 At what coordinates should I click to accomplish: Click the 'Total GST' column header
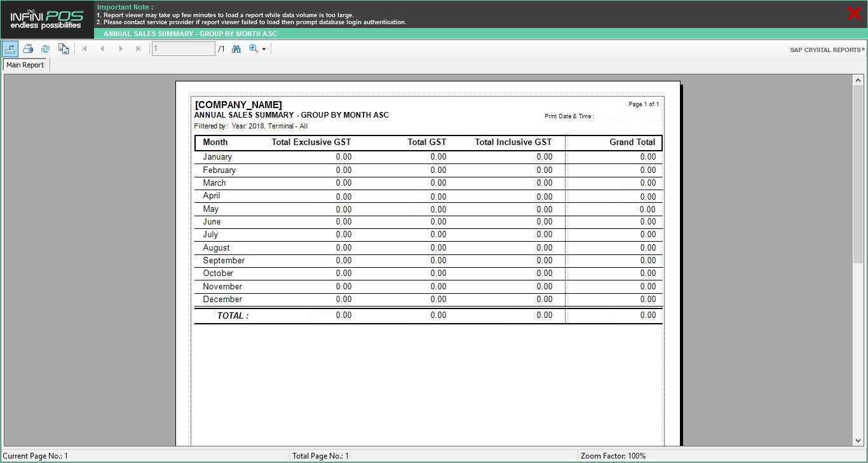point(427,142)
